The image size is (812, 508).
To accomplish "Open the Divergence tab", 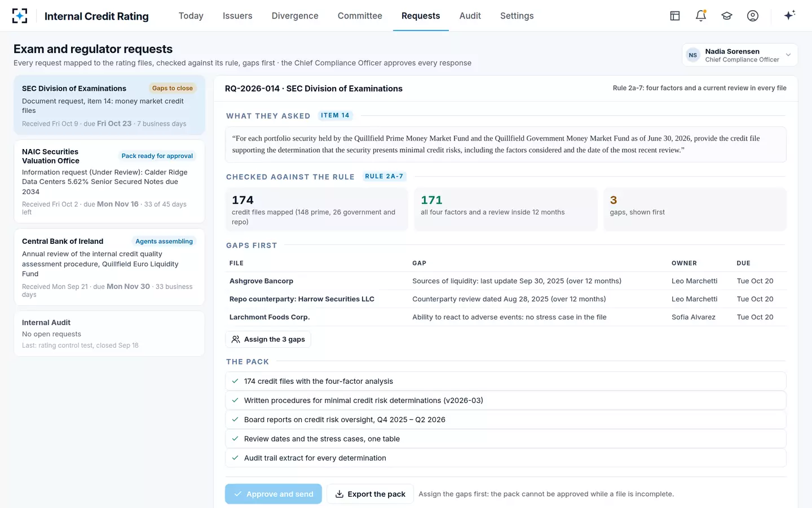I will [x=295, y=16].
